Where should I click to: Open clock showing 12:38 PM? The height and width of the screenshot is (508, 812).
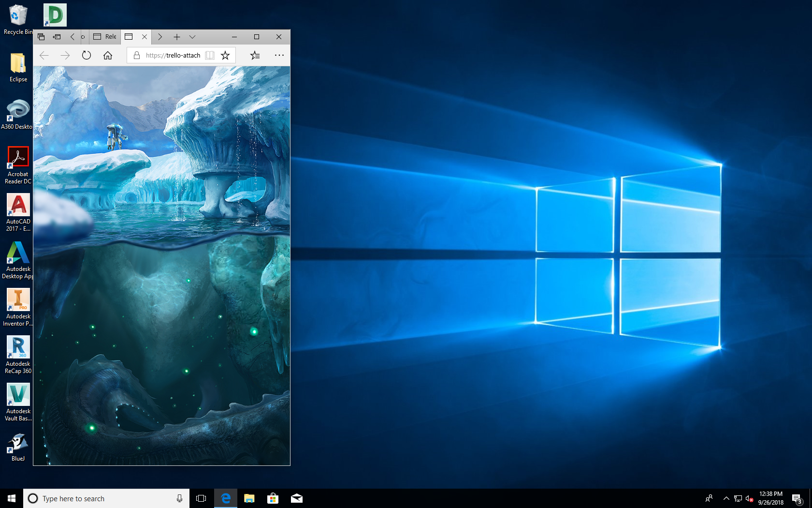(x=771, y=498)
